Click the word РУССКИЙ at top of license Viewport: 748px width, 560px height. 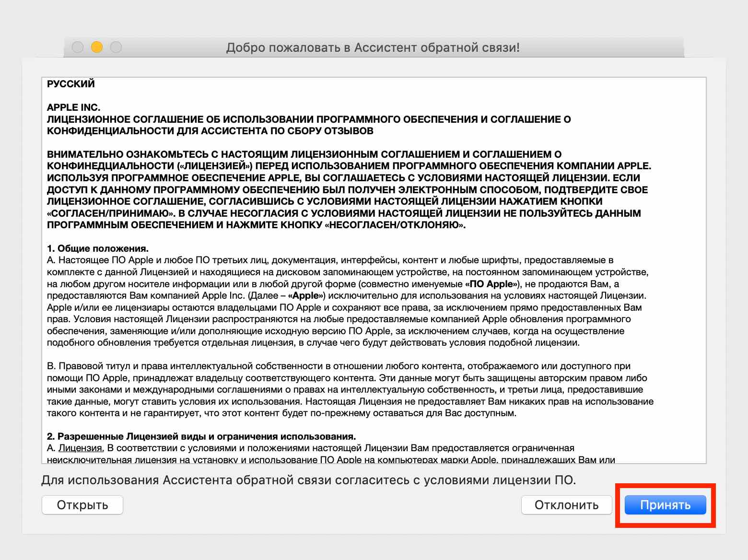(71, 84)
